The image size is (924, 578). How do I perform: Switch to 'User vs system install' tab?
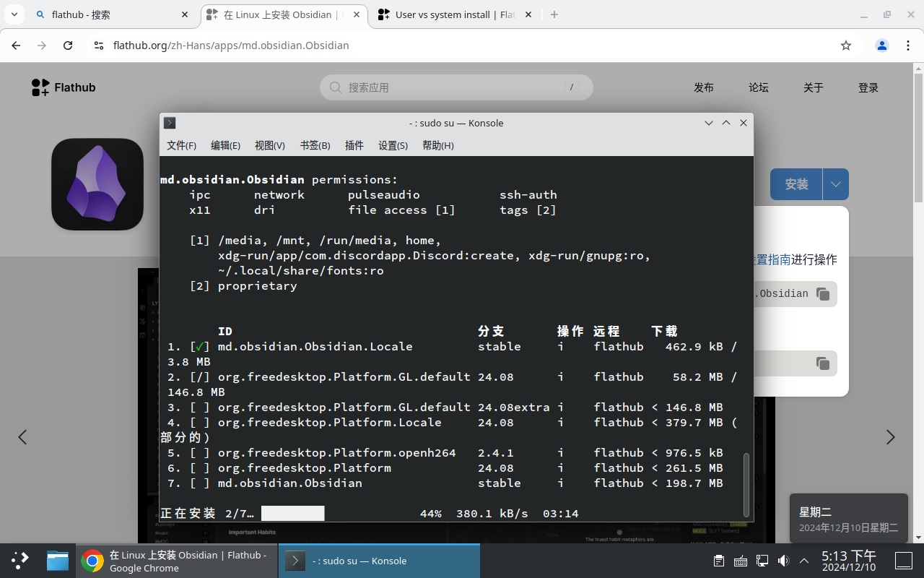(455, 14)
